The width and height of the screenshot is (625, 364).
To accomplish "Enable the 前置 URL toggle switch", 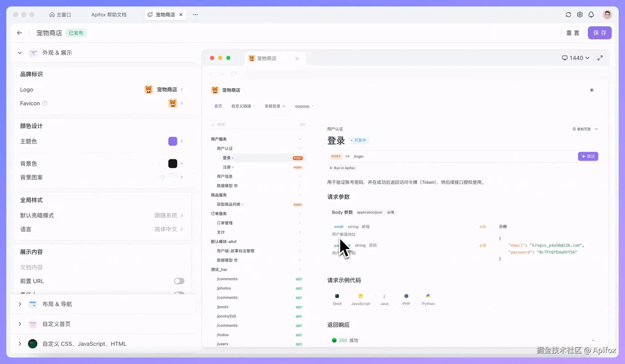I will (179, 281).
